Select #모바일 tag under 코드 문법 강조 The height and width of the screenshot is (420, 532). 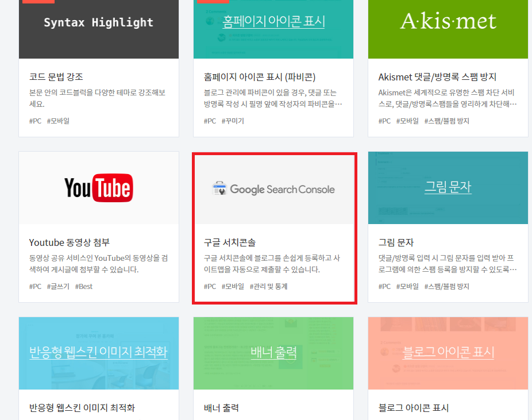point(58,121)
